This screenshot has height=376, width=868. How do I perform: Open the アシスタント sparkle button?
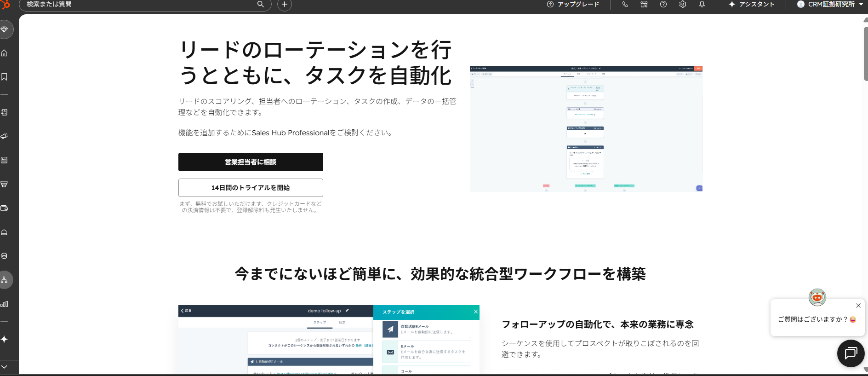pos(752,4)
